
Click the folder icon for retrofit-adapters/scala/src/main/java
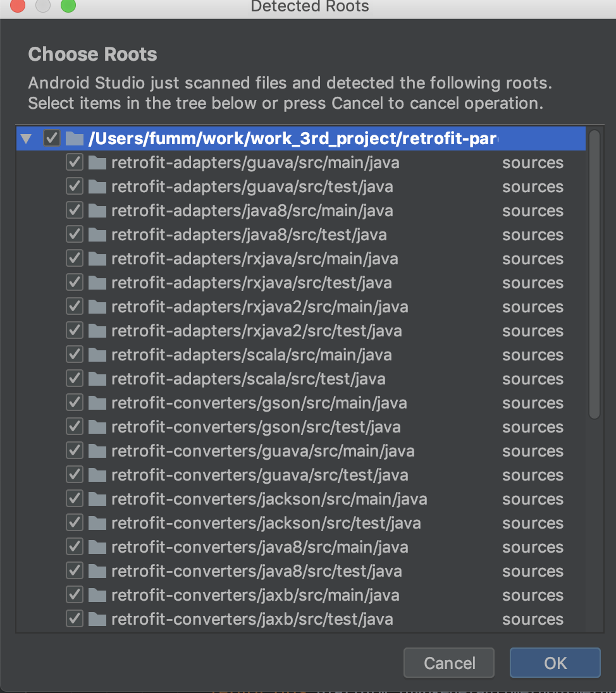(97, 355)
